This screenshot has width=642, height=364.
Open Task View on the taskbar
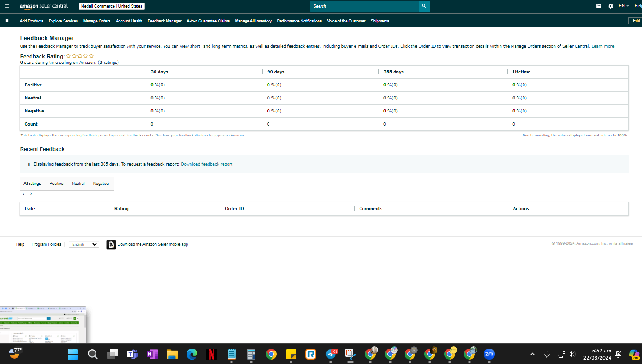112,354
